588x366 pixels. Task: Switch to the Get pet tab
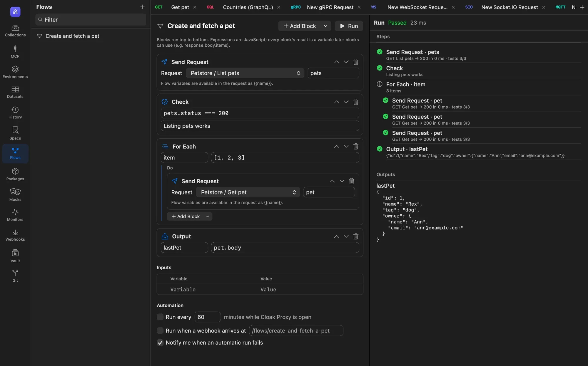pos(180,7)
